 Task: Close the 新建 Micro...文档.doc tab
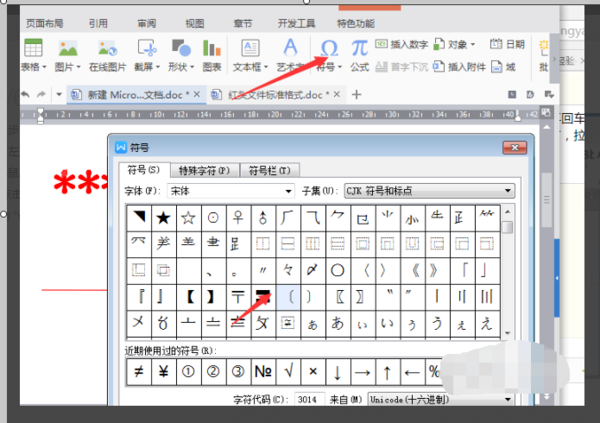tap(197, 94)
